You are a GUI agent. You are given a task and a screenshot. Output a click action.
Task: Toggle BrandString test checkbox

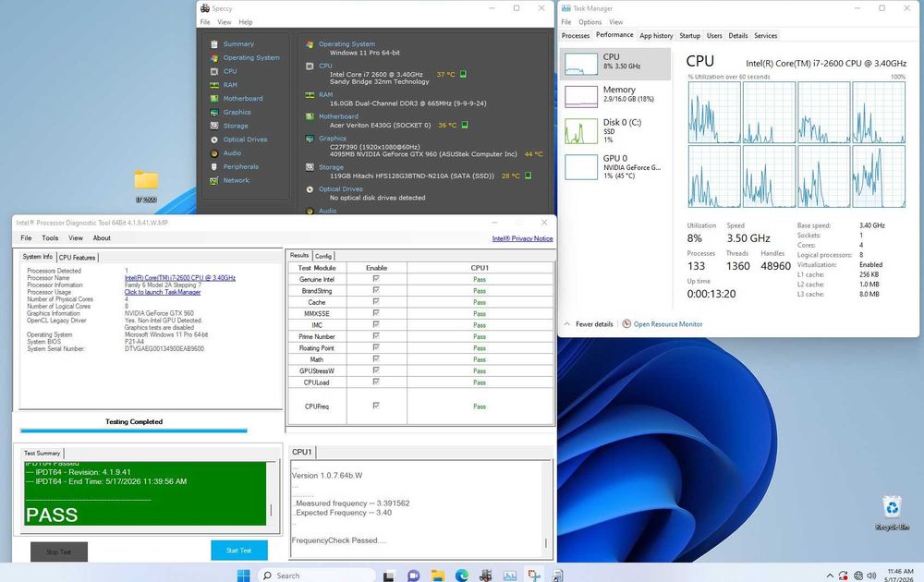tap(376, 290)
